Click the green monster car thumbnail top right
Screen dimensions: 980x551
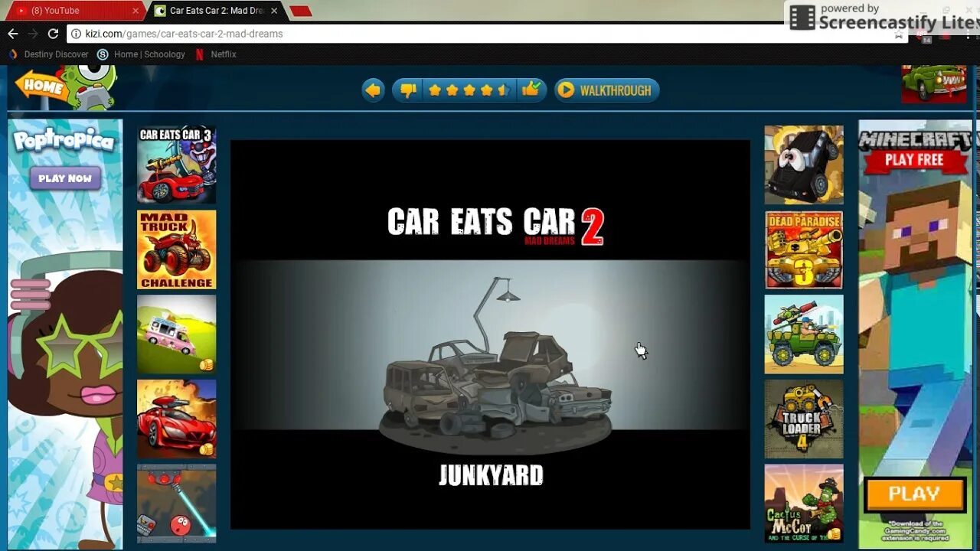(x=933, y=84)
